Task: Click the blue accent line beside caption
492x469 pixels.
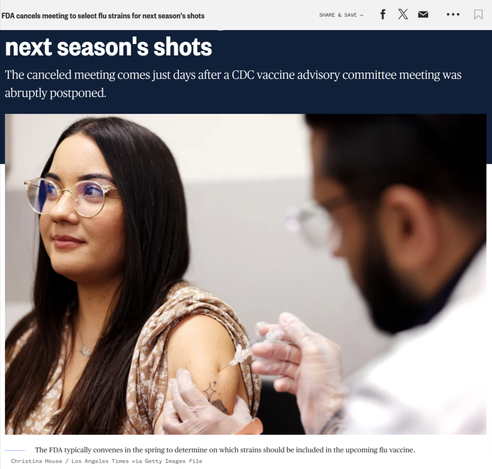Action: pyautogui.click(x=15, y=450)
